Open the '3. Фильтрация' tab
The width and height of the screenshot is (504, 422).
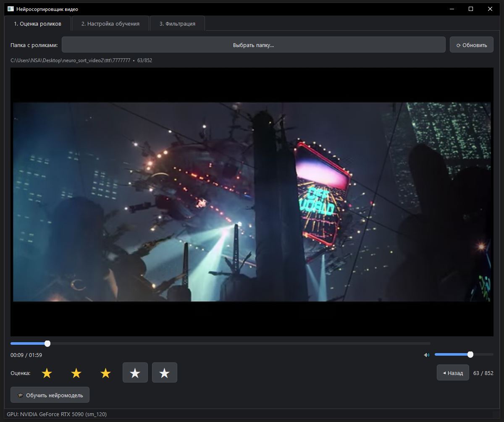pos(177,24)
